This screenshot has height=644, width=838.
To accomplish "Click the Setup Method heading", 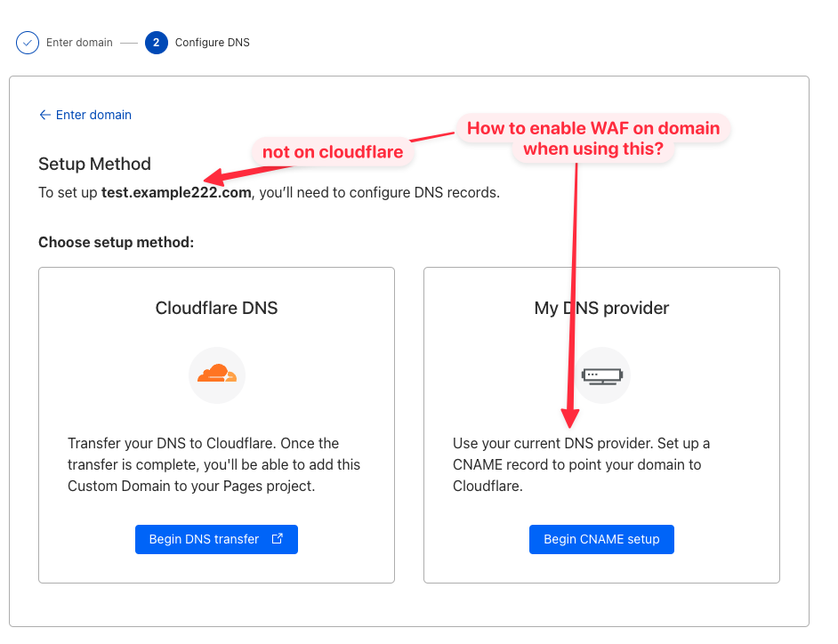I will click(94, 164).
